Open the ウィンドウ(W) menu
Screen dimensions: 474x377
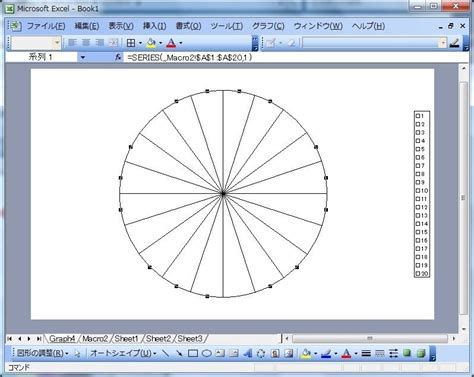(x=318, y=26)
